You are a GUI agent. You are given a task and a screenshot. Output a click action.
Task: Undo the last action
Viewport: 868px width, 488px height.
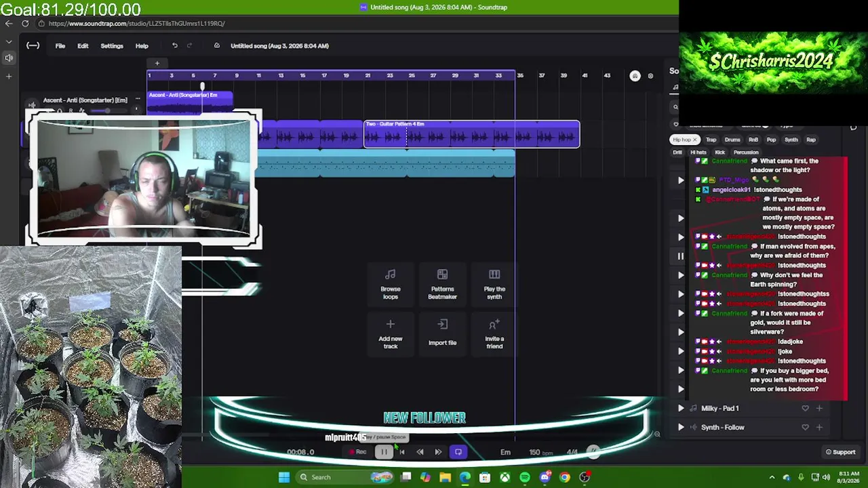click(174, 45)
